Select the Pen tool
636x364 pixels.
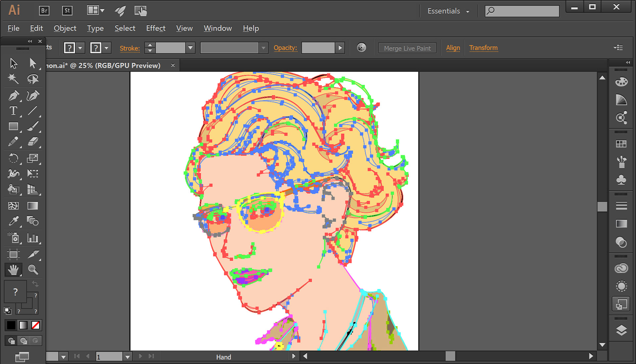[14, 95]
